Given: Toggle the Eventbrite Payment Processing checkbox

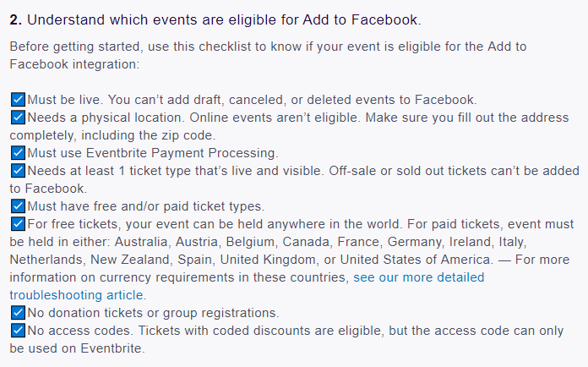Looking at the screenshot, I should pos(18,153).
